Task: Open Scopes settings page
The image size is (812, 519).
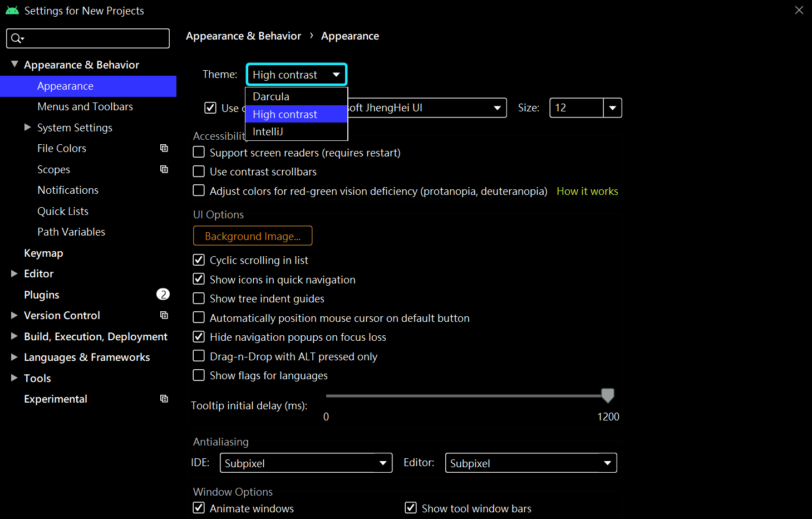Action: click(53, 169)
